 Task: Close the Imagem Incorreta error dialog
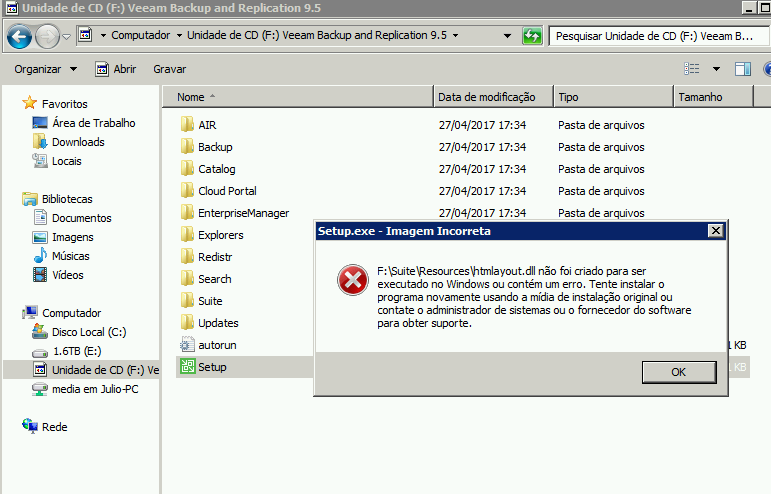click(716, 231)
